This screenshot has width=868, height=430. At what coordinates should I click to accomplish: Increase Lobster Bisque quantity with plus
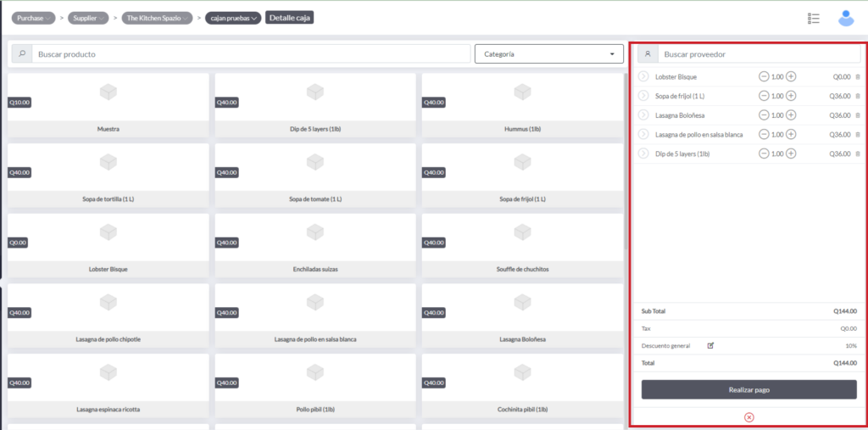tap(791, 77)
